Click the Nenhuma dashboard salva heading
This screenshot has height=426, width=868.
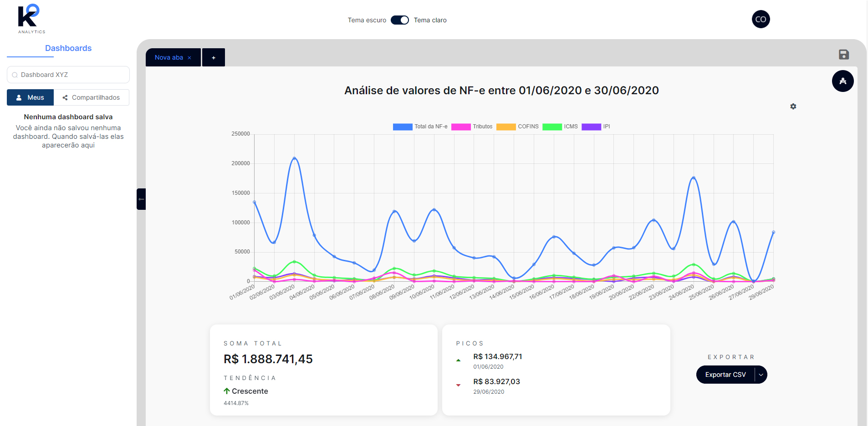[x=68, y=117]
